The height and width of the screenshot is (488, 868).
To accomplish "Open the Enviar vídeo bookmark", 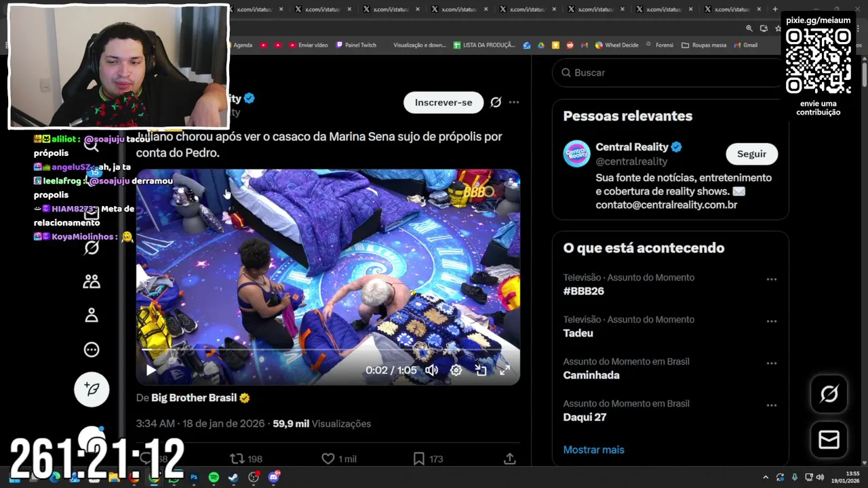I will coord(308,45).
